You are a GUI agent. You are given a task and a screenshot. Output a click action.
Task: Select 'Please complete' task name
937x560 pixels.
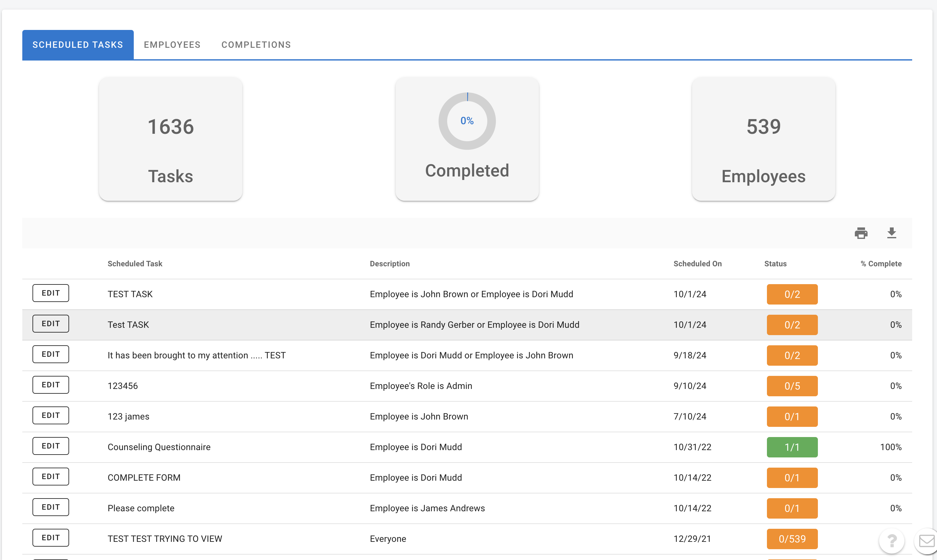pos(141,508)
